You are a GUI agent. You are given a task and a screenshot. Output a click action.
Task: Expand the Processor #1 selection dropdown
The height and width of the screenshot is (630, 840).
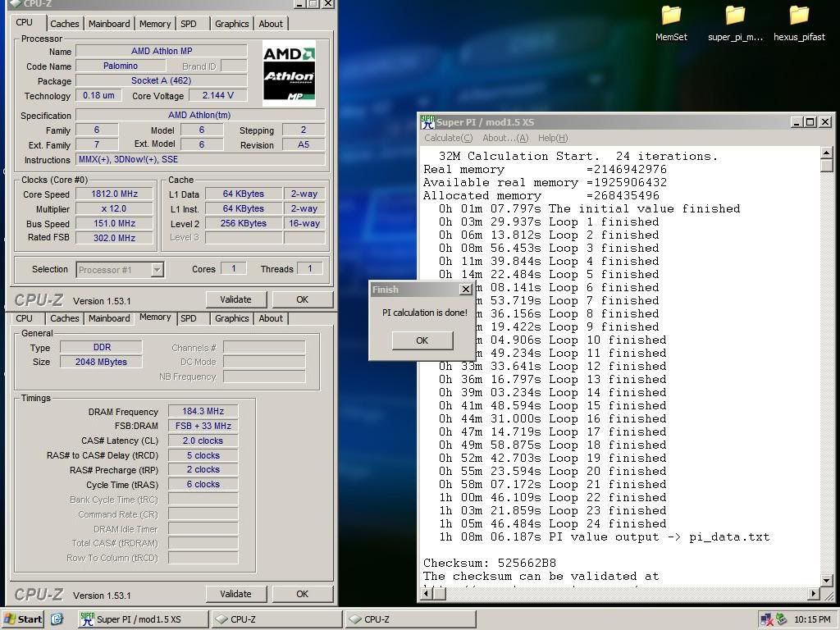pyautogui.click(x=157, y=269)
